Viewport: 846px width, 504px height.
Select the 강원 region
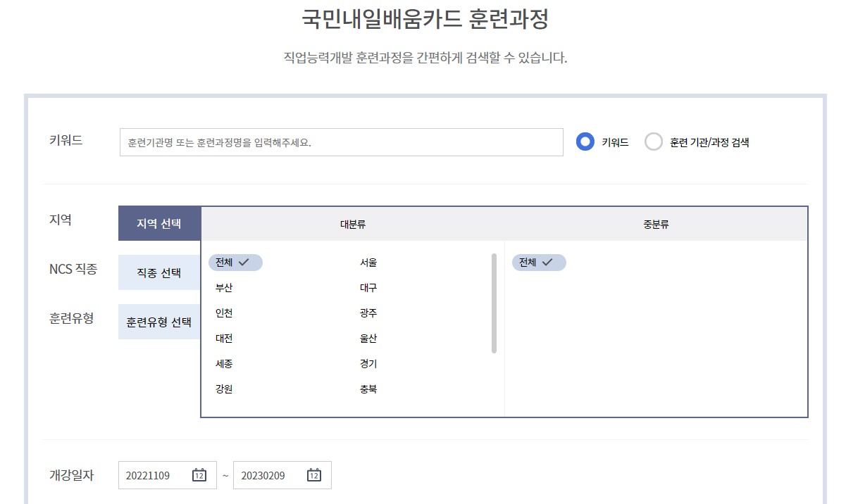click(x=223, y=389)
